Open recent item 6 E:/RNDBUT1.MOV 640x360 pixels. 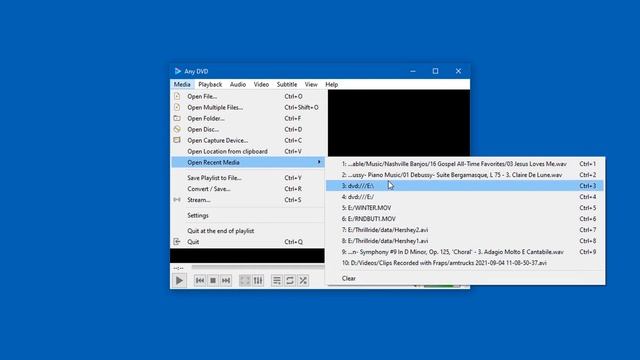pos(465,219)
